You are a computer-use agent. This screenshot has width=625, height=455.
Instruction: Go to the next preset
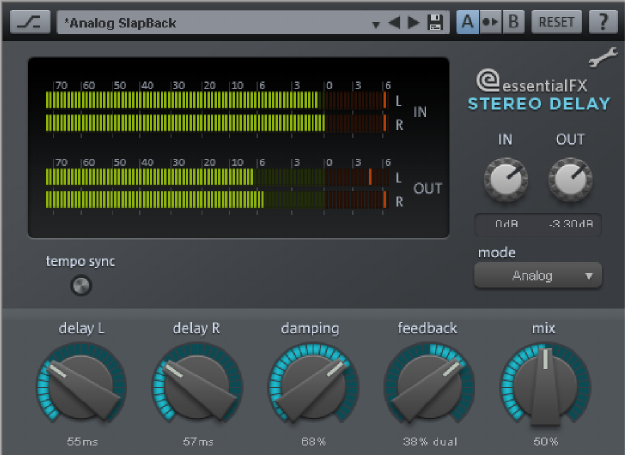[414, 22]
